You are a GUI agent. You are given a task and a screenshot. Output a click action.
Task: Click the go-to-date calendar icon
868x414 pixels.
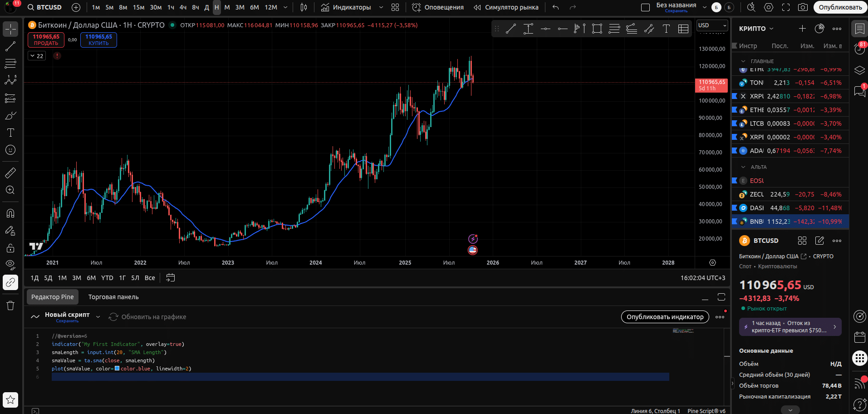170,278
